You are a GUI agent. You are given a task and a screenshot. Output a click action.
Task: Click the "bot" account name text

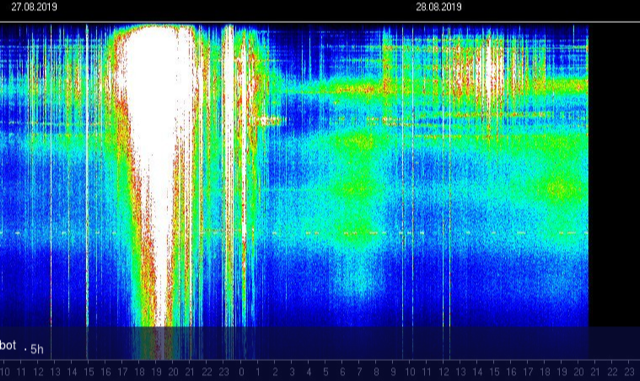coord(8,345)
